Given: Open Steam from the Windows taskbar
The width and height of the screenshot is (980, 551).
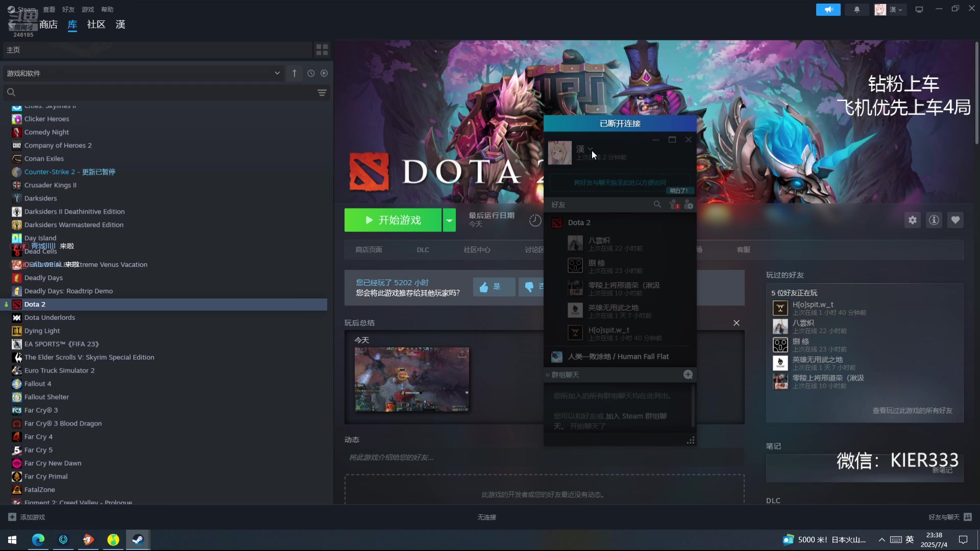Looking at the screenshot, I should tap(138, 540).
